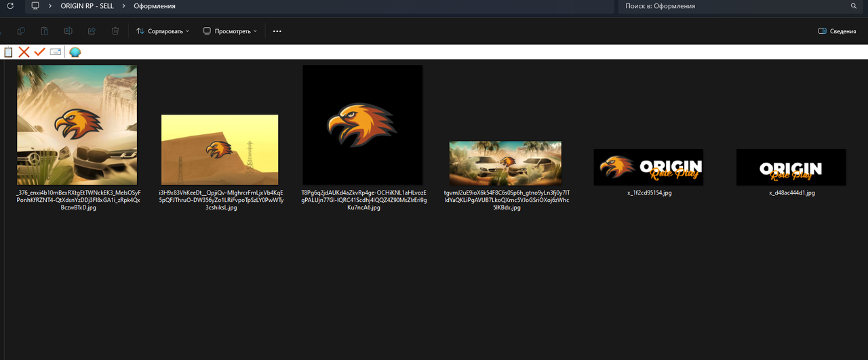
Task: Click the keyboard-style icon in white toolbar
Action: [56, 52]
